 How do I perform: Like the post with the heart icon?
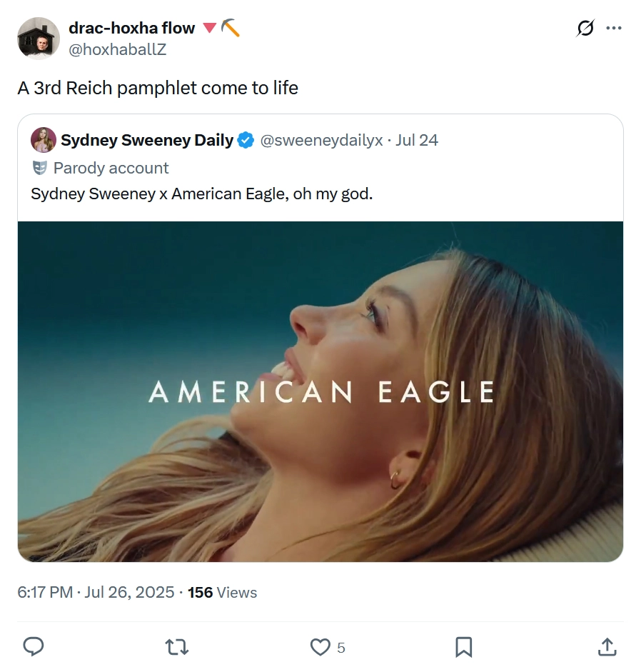pos(320,647)
